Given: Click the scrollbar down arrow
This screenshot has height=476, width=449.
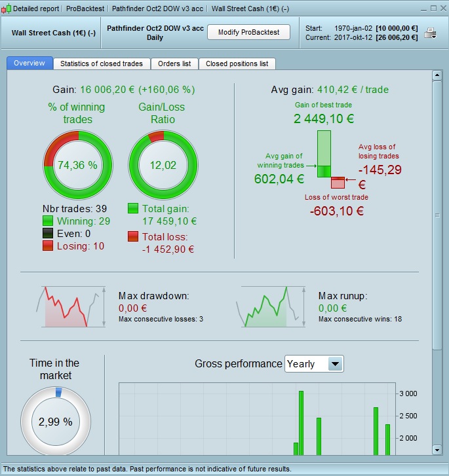Looking at the screenshot, I should [x=437, y=450].
